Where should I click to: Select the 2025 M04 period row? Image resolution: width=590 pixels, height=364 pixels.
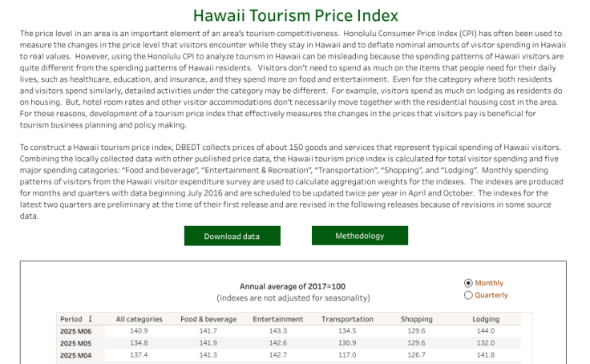coord(76,355)
